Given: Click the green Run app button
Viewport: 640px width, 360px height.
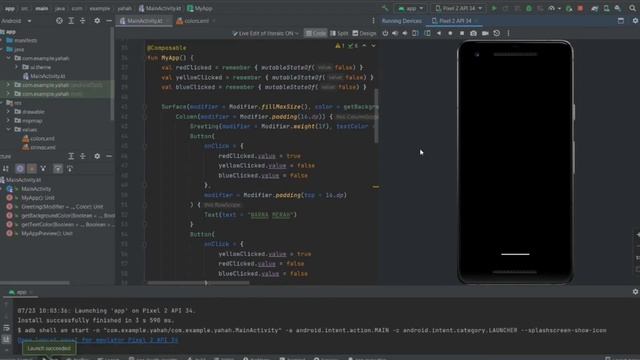Looking at the screenshot, I should click(x=493, y=8).
